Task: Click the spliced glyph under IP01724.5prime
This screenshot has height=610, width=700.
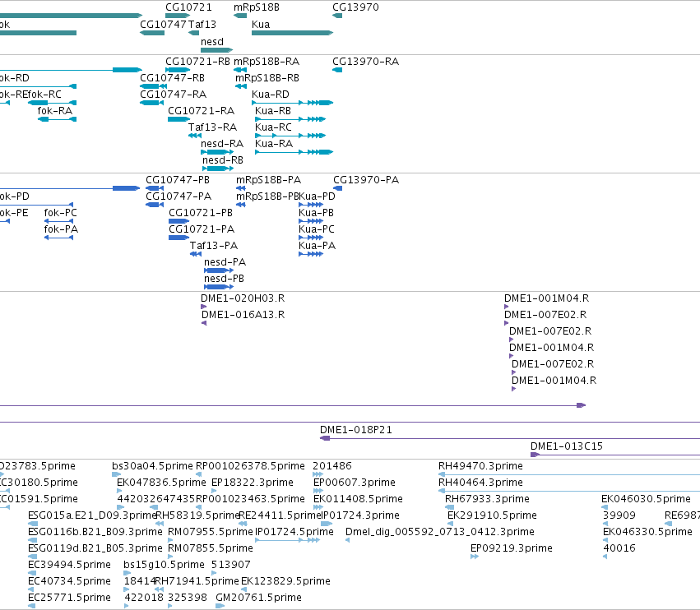Action: click(x=288, y=540)
